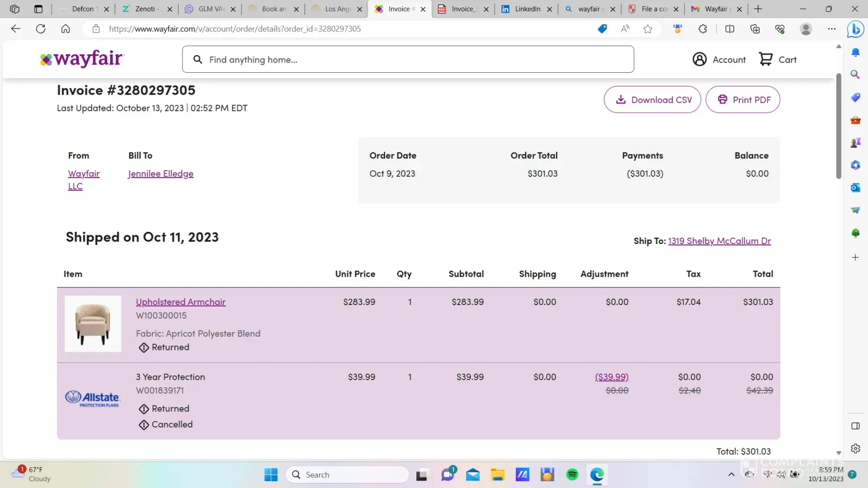868x488 pixels.
Task: Open the Upholstered Armchair product link
Action: 181,302
